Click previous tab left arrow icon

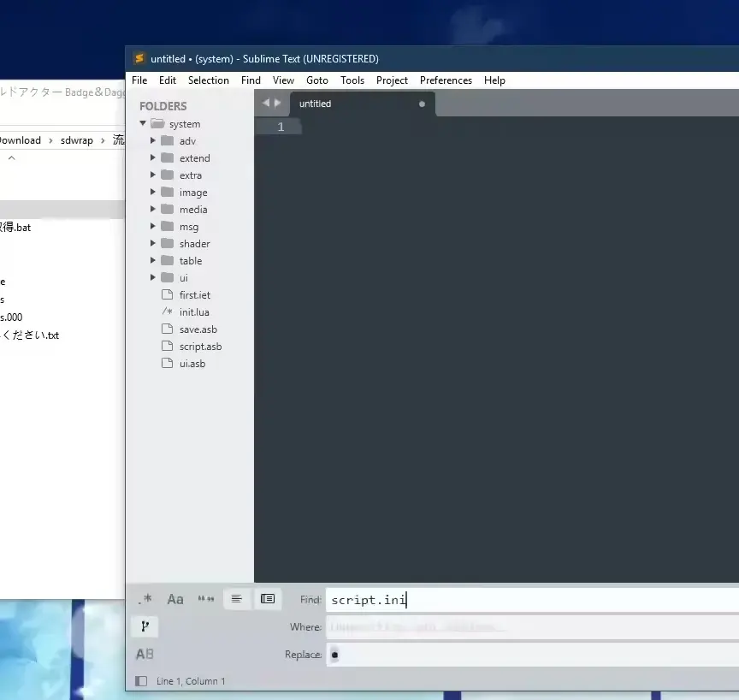tap(266, 103)
